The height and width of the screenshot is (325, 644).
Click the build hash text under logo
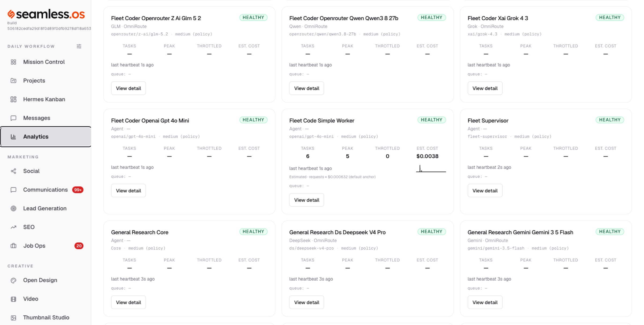tap(49, 28)
